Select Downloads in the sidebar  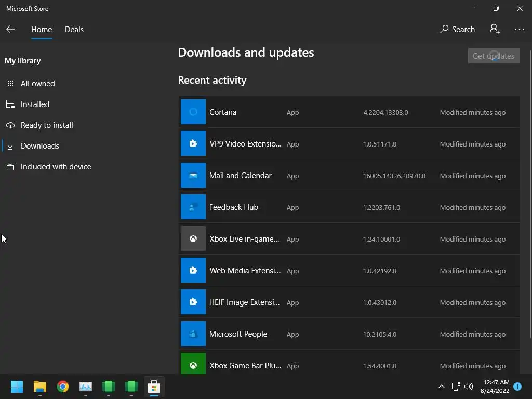click(x=39, y=146)
